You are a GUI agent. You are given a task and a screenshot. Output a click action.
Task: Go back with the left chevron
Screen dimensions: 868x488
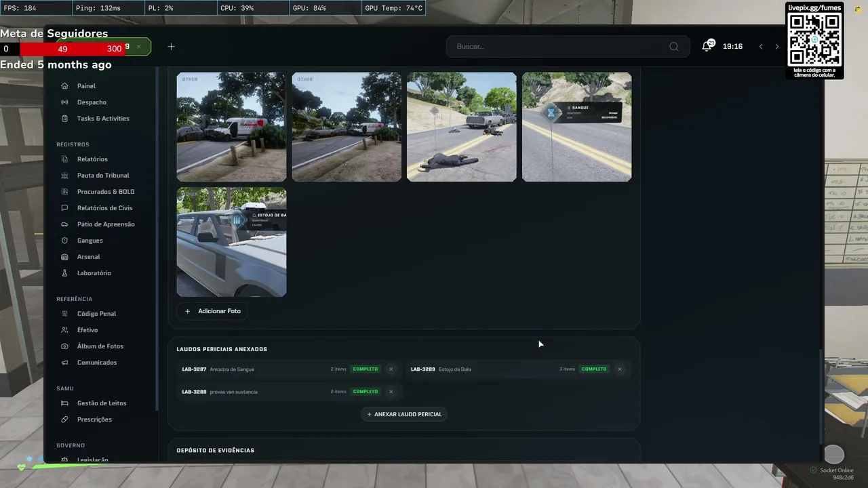[x=761, y=47]
